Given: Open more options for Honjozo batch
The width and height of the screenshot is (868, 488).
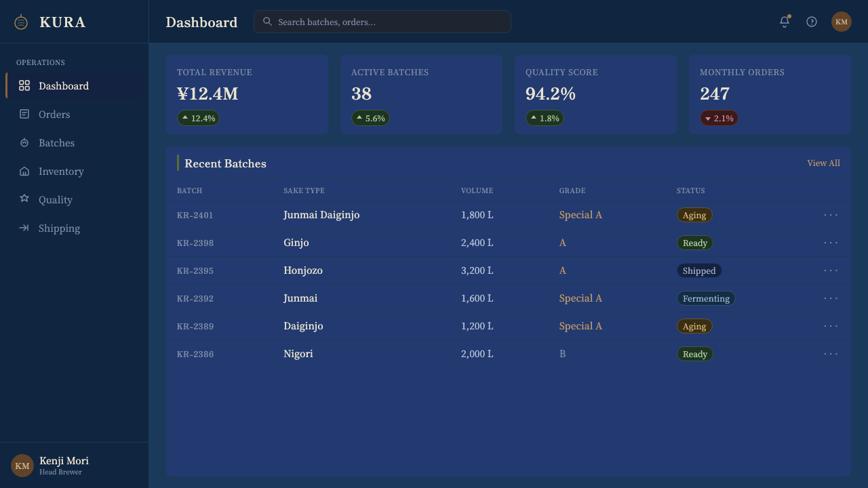Looking at the screenshot, I should [x=831, y=270].
